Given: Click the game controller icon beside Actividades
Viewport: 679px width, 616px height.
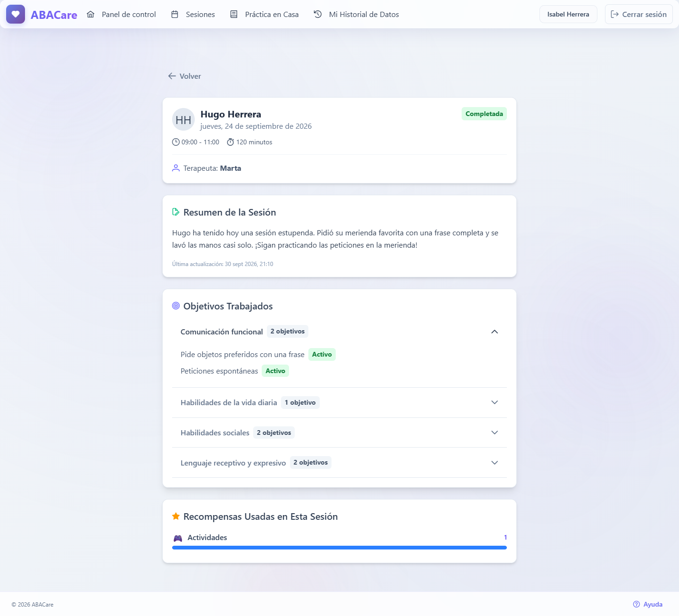Looking at the screenshot, I should pyautogui.click(x=178, y=538).
